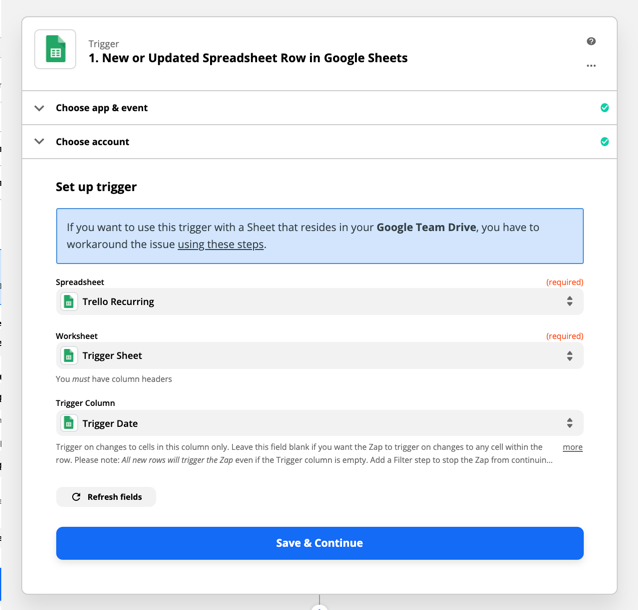The image size is (638, 610).
Task: Open the help question mark icon
Action: pos(591,41)
